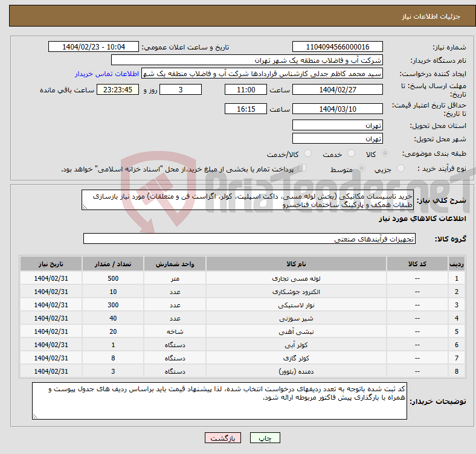Screen dimensions: 476x454
Task: Click the گروه کالا field تجهیزات فرآیندهای صنعتی
Action: [249, 238]
